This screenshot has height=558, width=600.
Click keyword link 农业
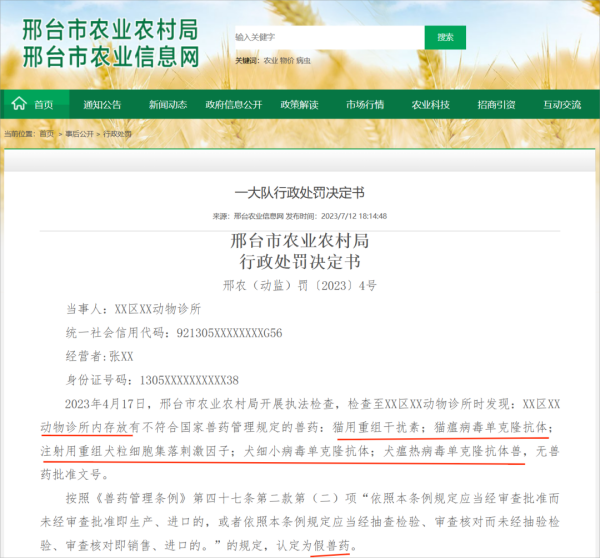(270, 61)
